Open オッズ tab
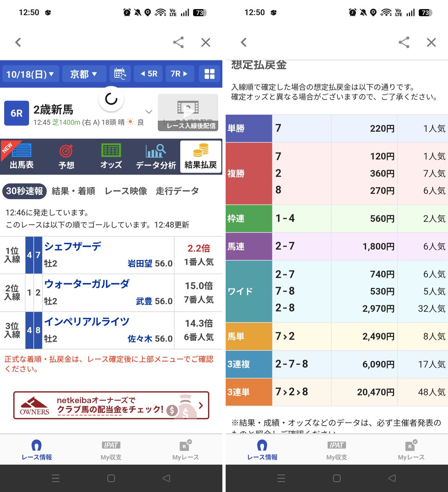The height and width of the screenshot is (492, 448). (111, 157)
